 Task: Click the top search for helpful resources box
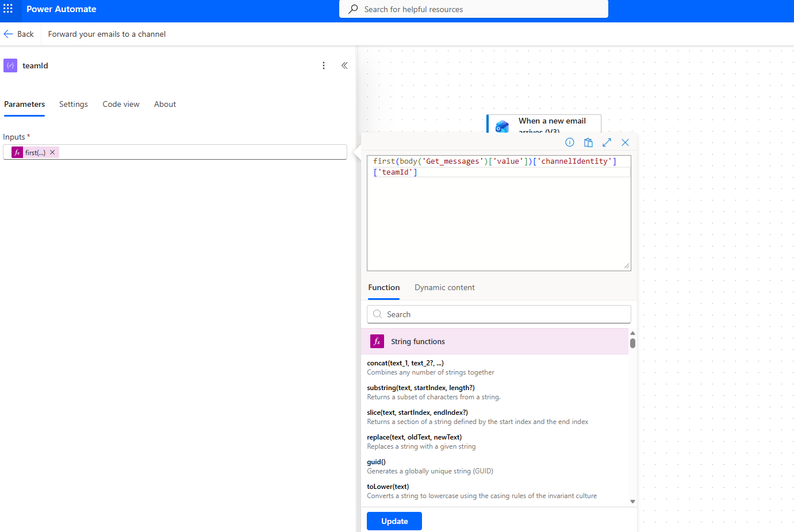click(473, 9)
